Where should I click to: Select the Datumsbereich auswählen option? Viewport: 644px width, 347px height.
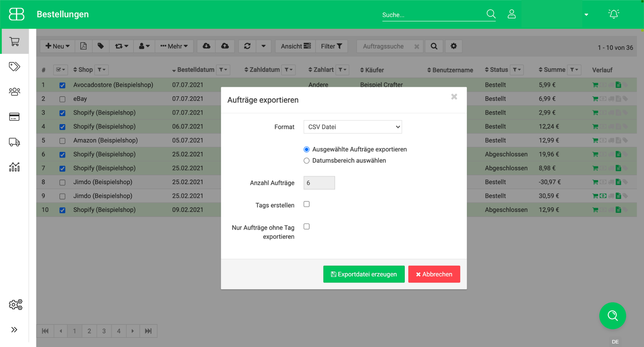(x=307, y=160)
